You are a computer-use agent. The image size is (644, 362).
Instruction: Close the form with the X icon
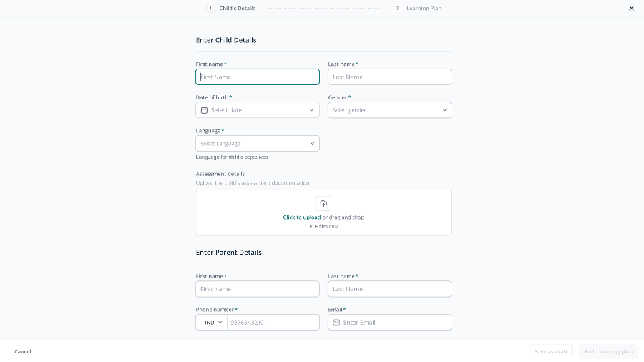(x=631, y=8)
